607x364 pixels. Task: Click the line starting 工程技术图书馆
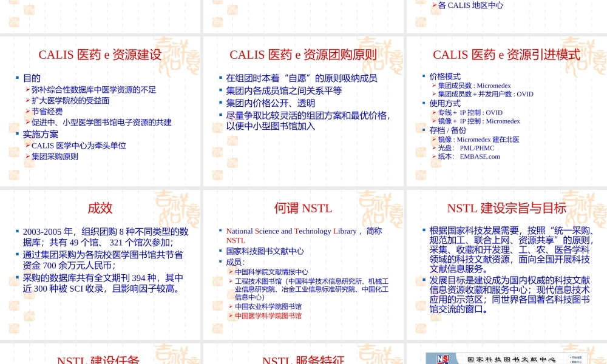[x=311, y=289]
